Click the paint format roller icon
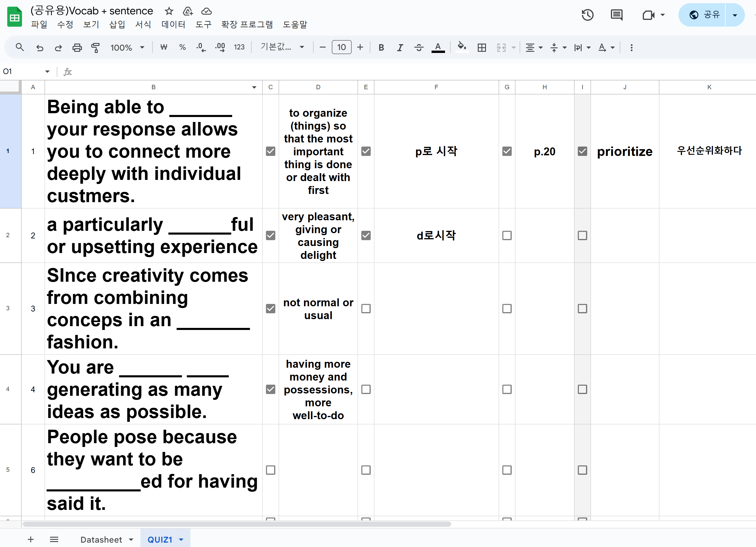 click(x=96, y=48)
